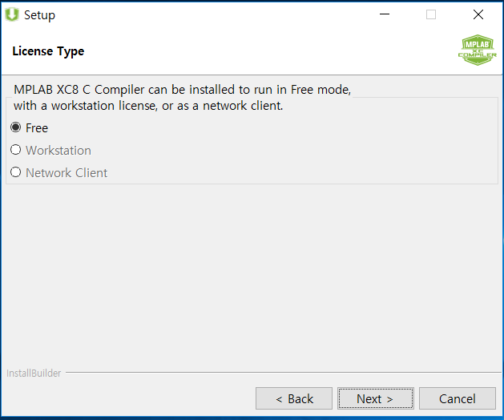Choose the Workstation radio button

coord(16,150)
